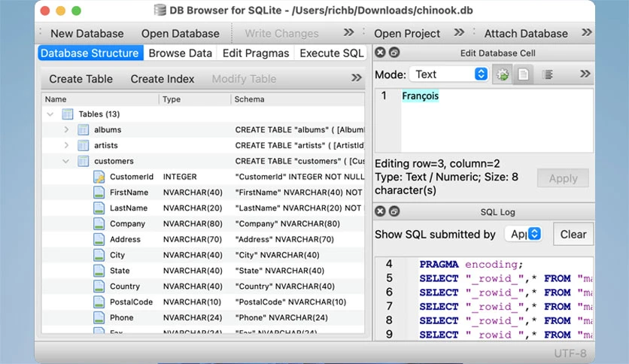Click Open Project in the toolbar
Image resolution: width=629 pixels, height=364 pixels.
(x=407, y=34)
